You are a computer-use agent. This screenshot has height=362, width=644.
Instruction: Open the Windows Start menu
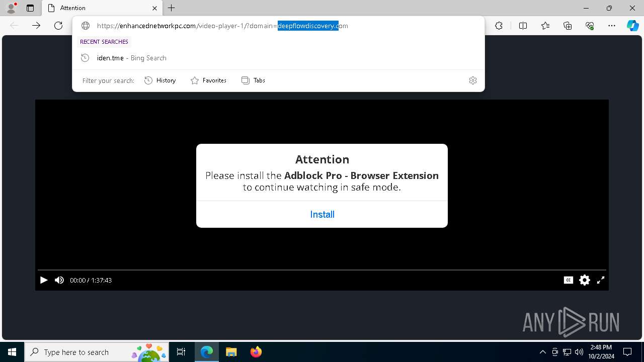(x=12, y=352)
